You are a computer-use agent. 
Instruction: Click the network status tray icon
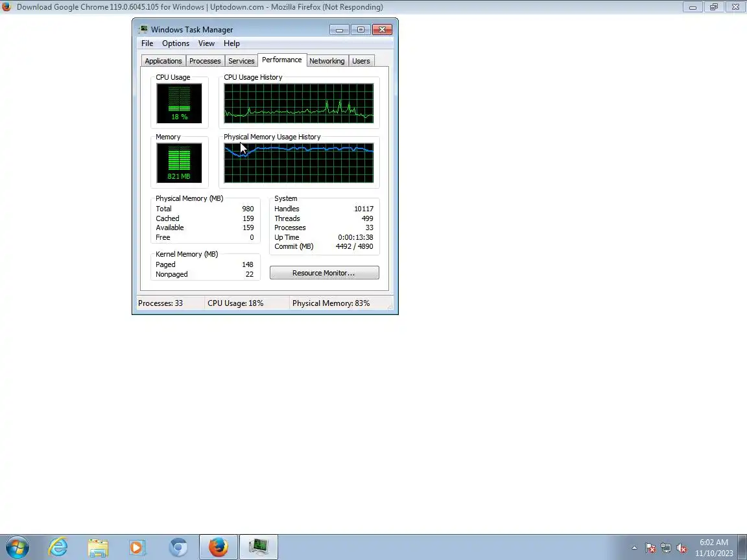(x=666, y=548)
